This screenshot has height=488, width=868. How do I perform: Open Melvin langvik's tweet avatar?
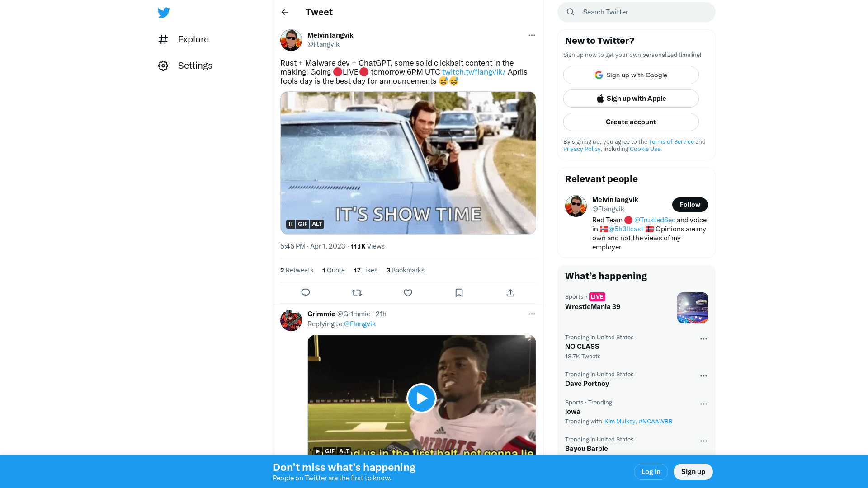coord(291,40)
